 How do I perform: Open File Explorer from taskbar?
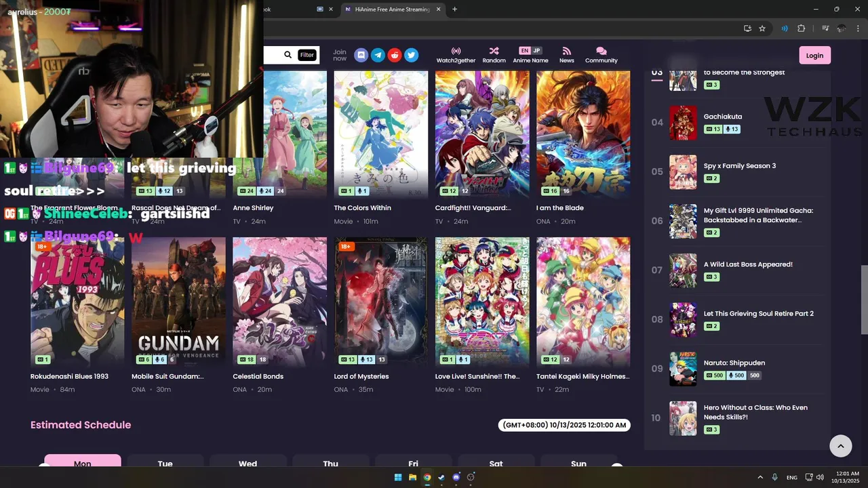click(x=412, y=477)
